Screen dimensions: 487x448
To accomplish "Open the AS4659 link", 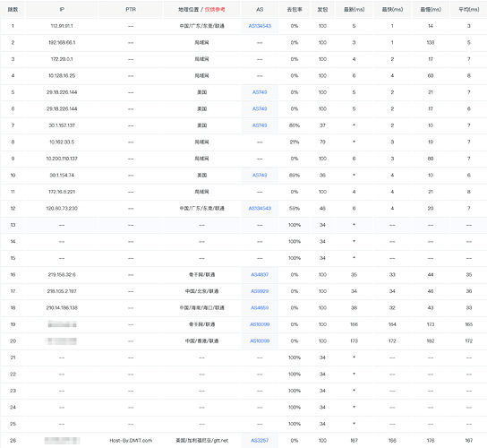I will pos(260,308).
